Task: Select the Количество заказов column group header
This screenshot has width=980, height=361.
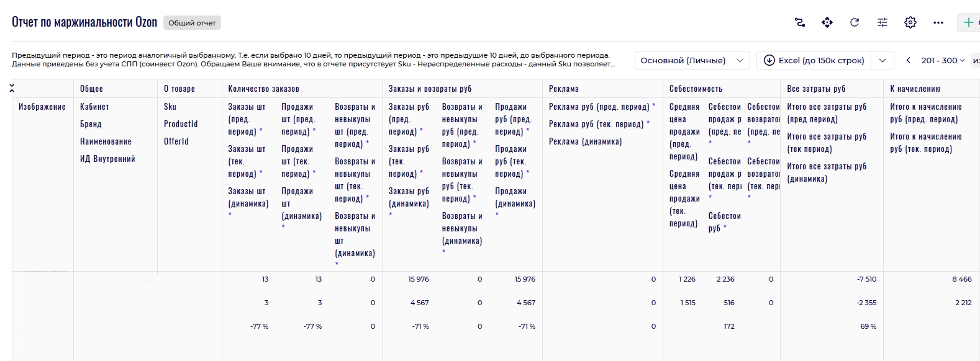Action: [264, 89]
